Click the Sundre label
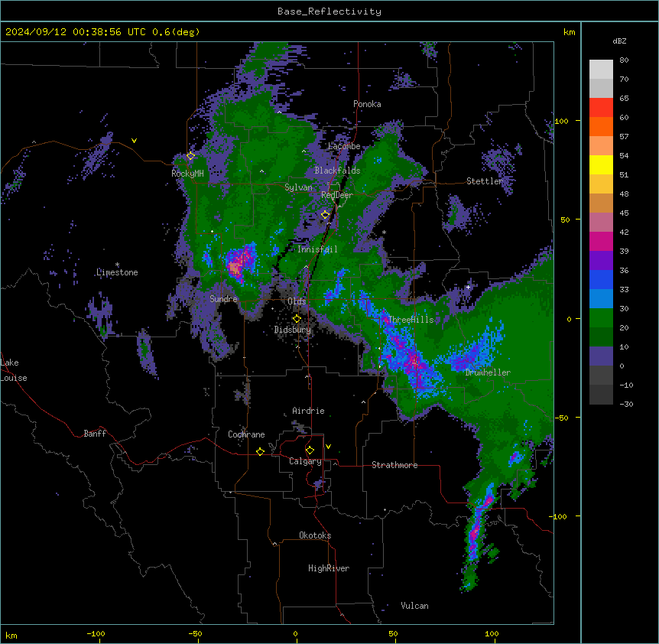Screen dimensions: 659x644 pyautogui.click(x=223, y=299)
